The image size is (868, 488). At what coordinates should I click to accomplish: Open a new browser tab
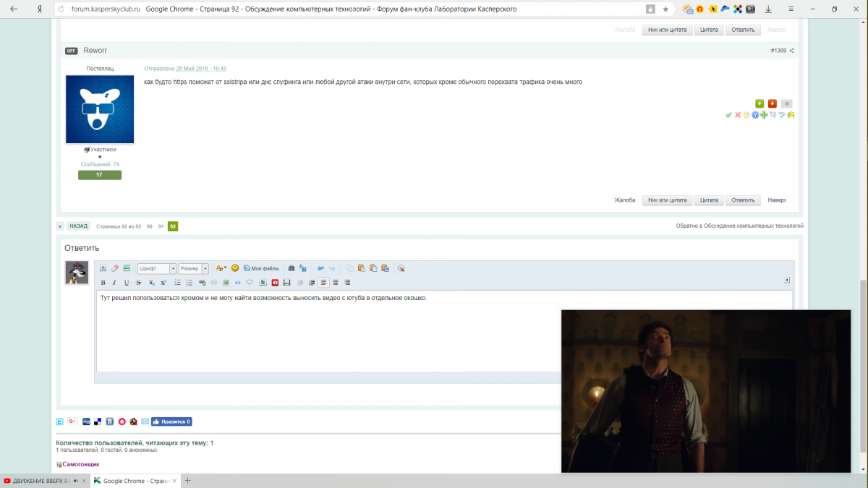(x=188, y=481)
